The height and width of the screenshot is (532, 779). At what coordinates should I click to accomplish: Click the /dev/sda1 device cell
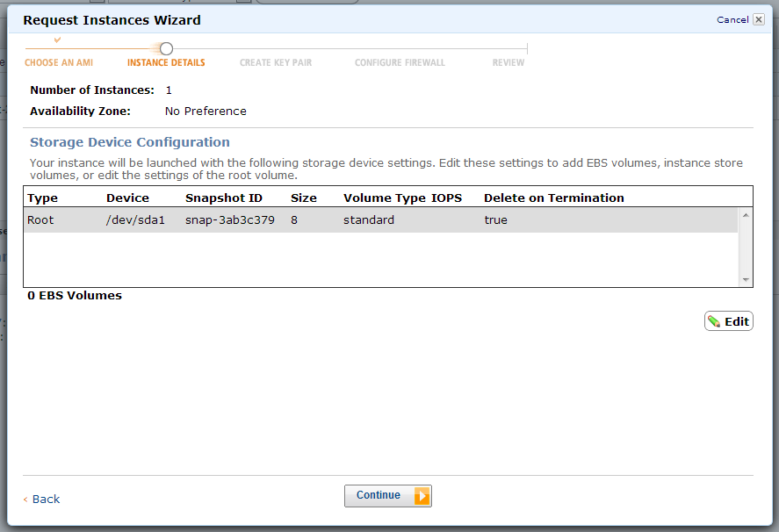point(135,220)
